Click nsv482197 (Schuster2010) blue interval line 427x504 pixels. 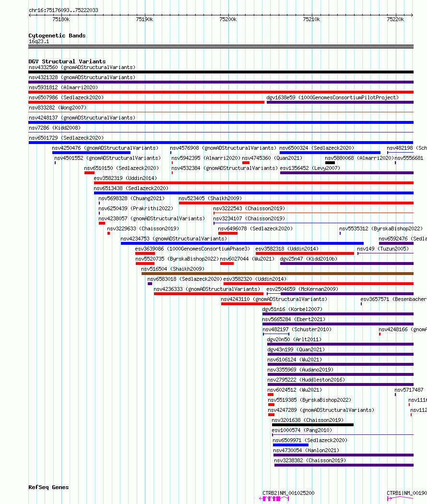(x=276, y=334)
